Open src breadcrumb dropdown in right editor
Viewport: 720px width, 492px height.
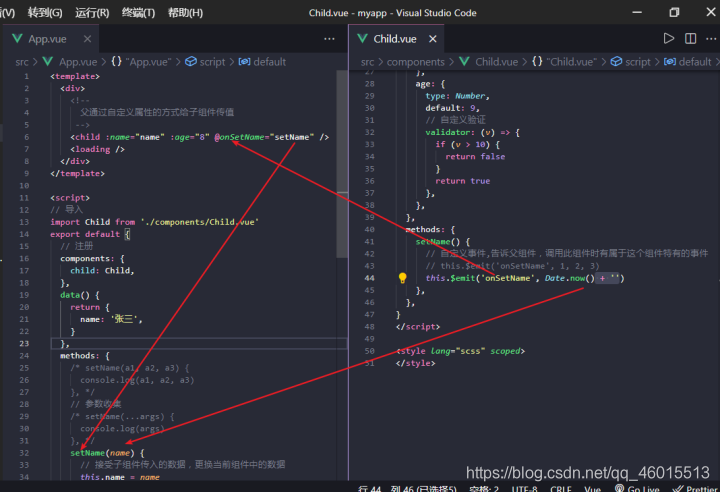pos(367,62)
